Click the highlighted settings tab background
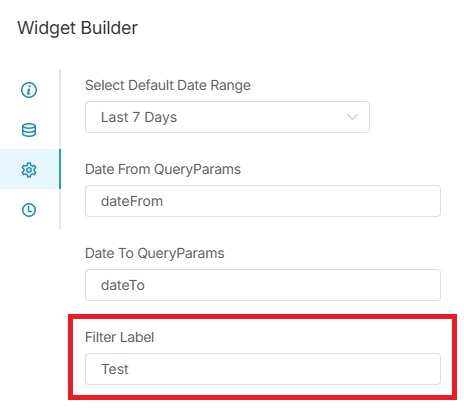464x408 pixels. (x=30, y=169)
